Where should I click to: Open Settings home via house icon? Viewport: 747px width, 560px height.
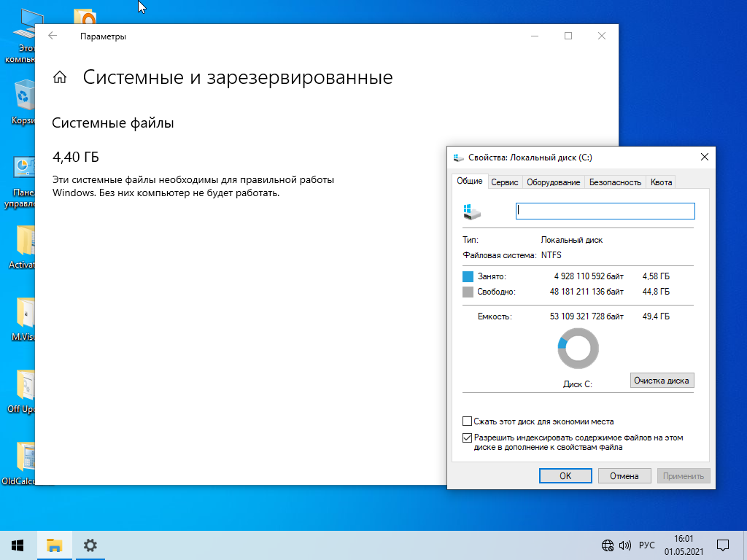point(60,77)
